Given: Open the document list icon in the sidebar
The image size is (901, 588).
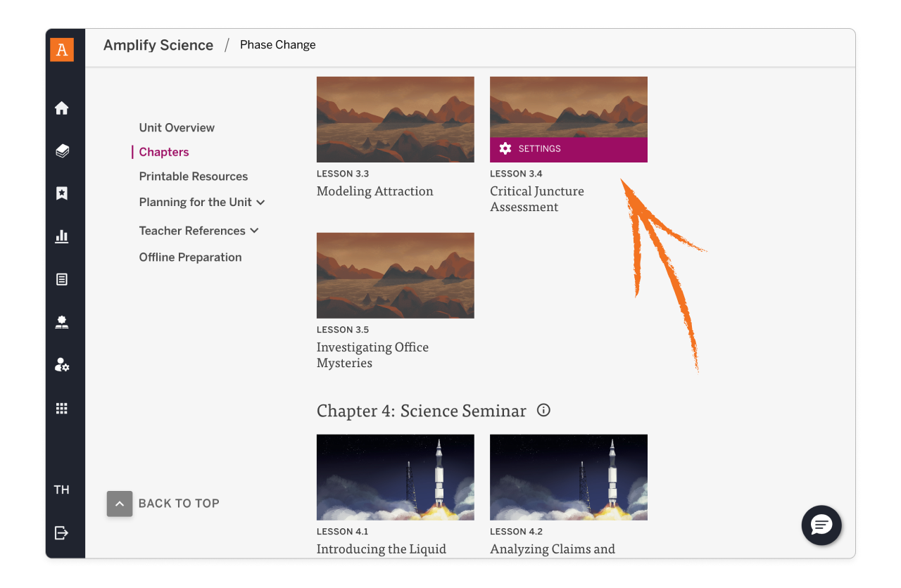Looking at the screenshot, I should (62, 279).
